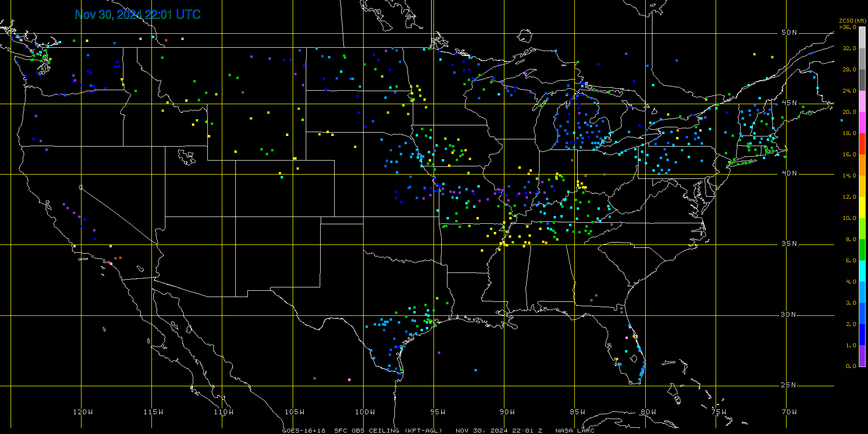Click the 'GOES-16+18' footer text
Image resolution: width=868 pixels, height=434 pixels.
click(304, 431)
